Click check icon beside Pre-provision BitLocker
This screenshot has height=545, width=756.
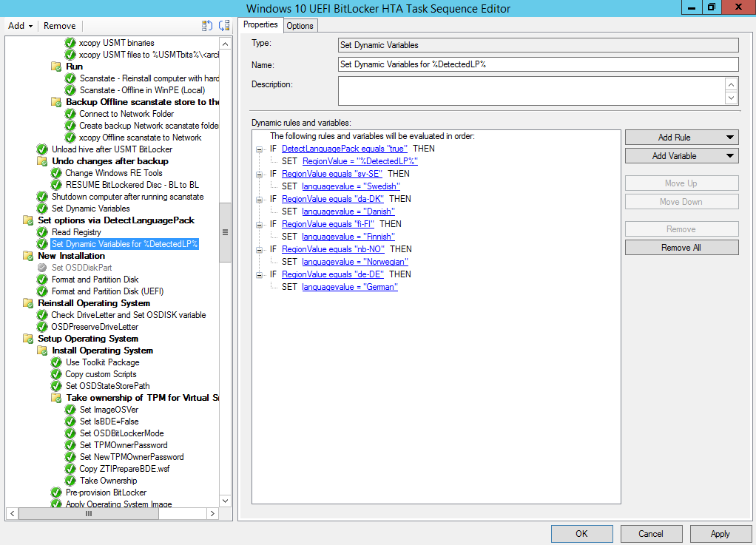[56, 492]
